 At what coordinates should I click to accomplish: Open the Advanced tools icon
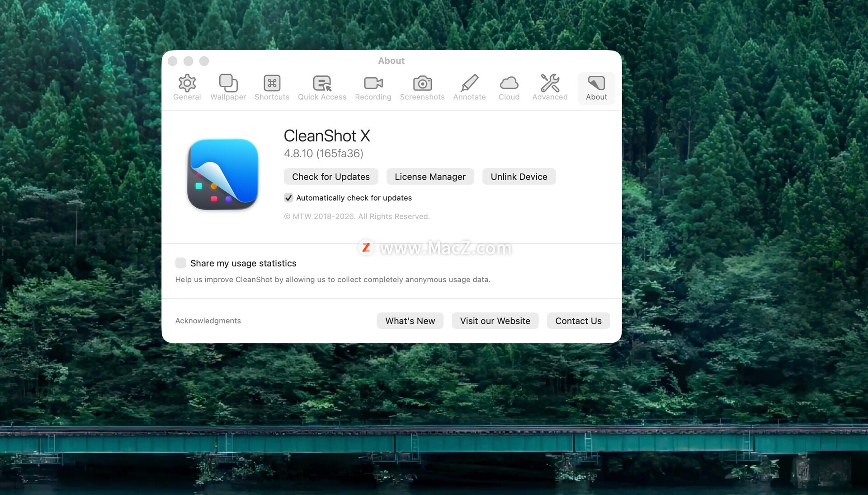[550, 83]
